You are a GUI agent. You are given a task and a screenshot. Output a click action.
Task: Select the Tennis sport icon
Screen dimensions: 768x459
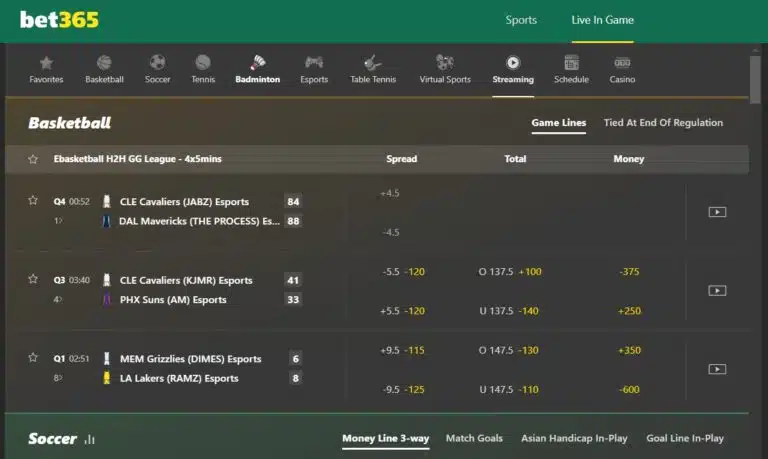(x=203, y=63)
